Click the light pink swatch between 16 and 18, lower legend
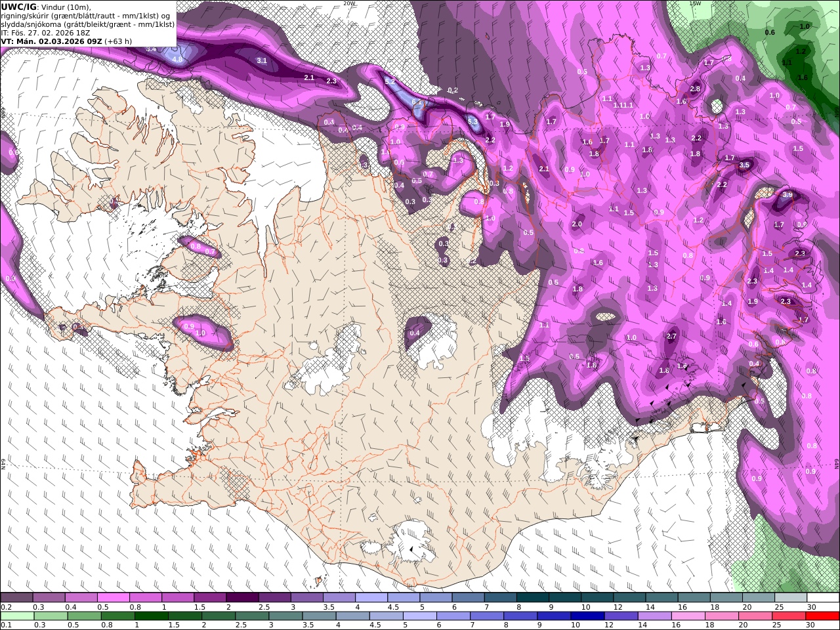 [x=687, y=616]
